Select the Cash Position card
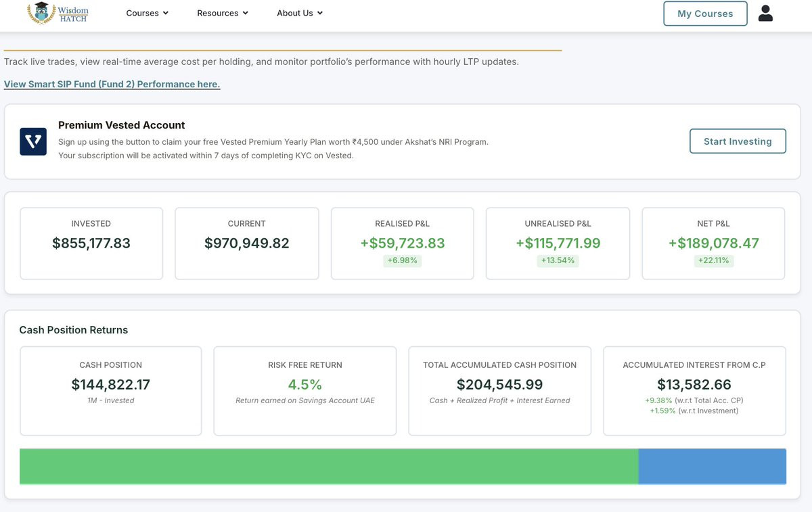 [111, 391]
